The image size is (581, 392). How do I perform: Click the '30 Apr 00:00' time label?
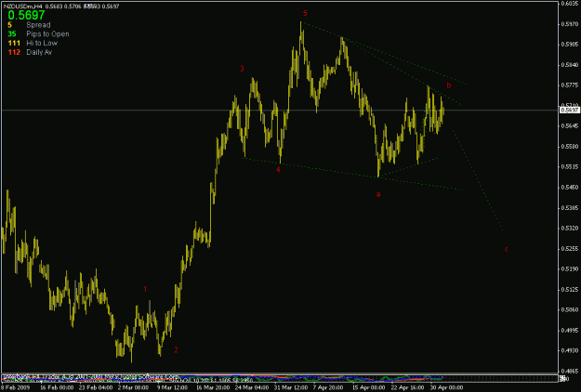point(446,387)
